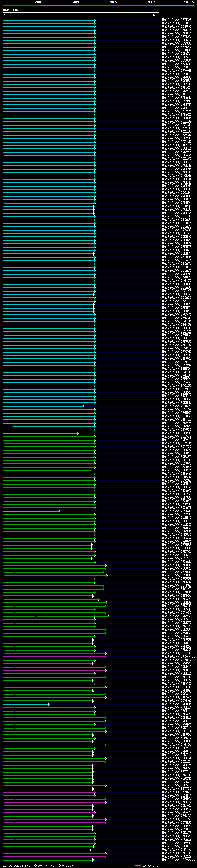Select the query ID DC598361
Image resolution: width=197 pixels, height=868 pixels.
pyautogui.click(x=11, y=10)
